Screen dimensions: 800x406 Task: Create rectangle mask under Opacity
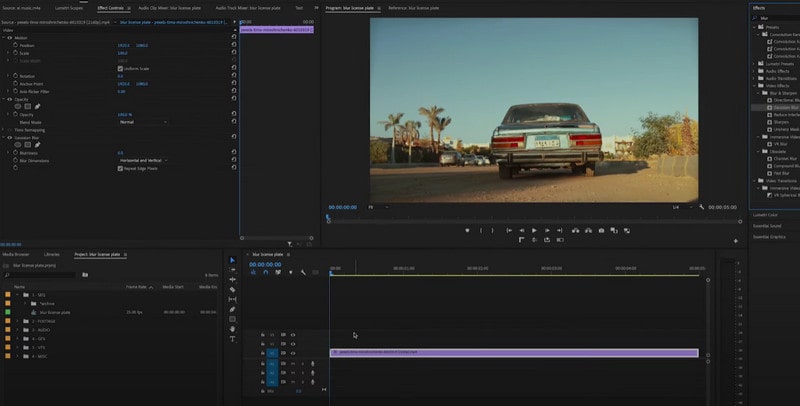click(x=28, y=107)
